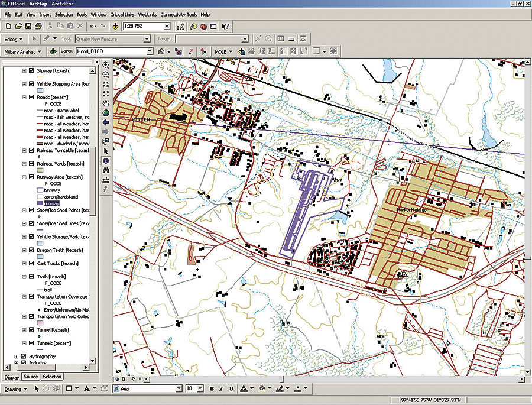Click the Add Data button

pyautogui.click(x=114, y=27)
